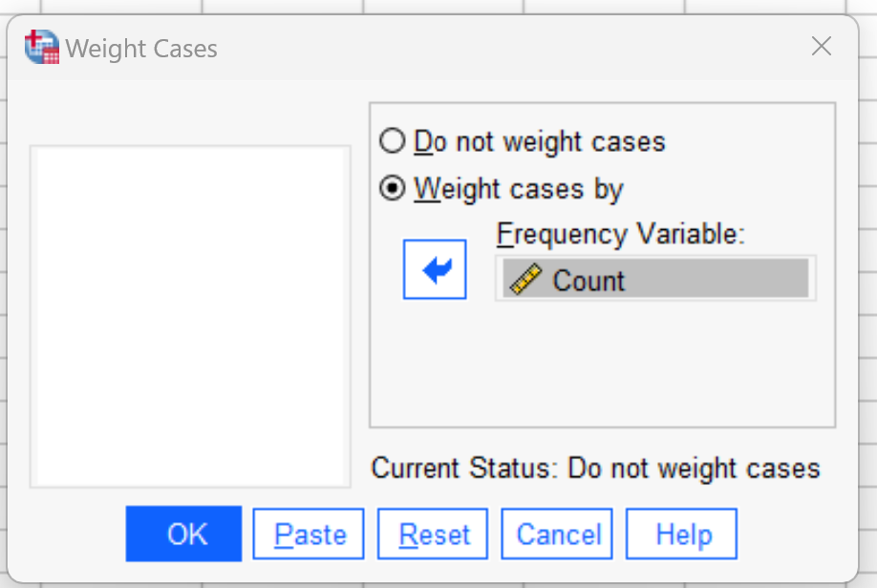Viewport: 877px width, 588px height.
Task: Click empty panel area below the Count field
Action: point(603,364)
